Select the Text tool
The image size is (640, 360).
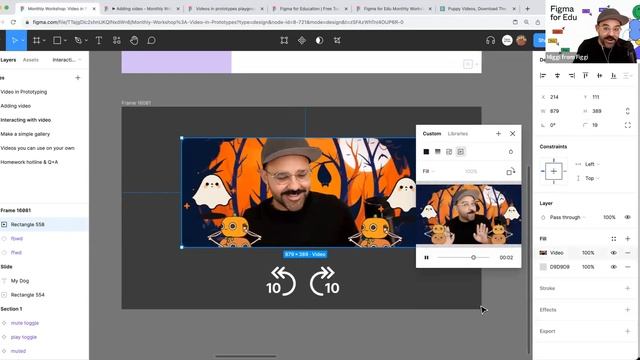coord(99,40)
